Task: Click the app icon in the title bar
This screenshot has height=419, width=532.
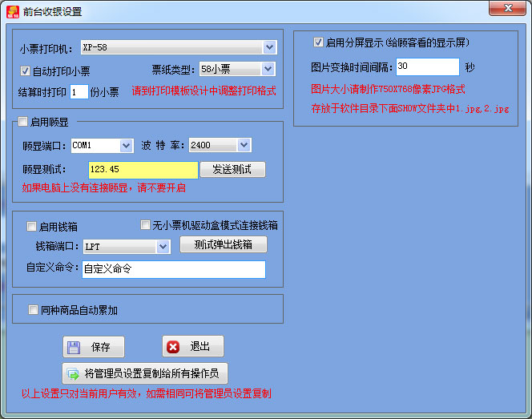Action: [x=13, y=12]
